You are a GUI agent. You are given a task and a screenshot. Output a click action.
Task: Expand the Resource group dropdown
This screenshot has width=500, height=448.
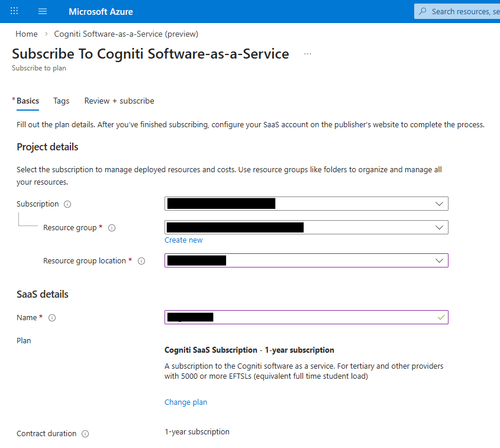(x=438, y=228)
